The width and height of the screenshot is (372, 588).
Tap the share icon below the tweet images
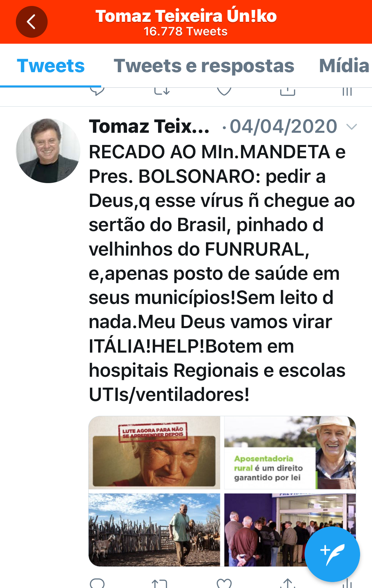click(x=288, y=583)
